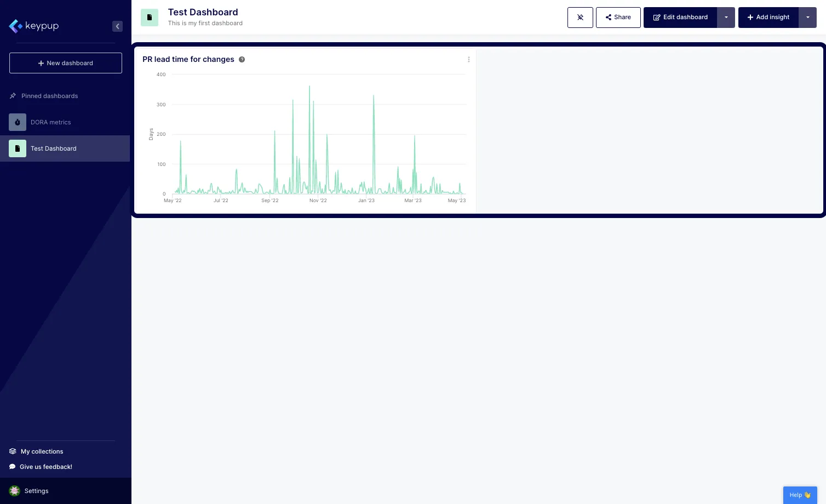Open the chart's three-dot options menu
Image resolution: width=826 pixels, height=504 pixels.
coord(469,59)
